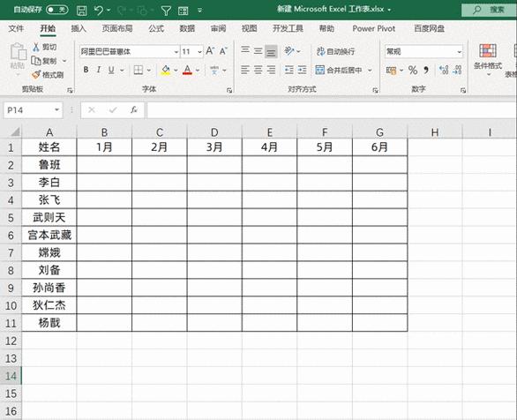Open the number format dropdown (常规)

point(460,52)
